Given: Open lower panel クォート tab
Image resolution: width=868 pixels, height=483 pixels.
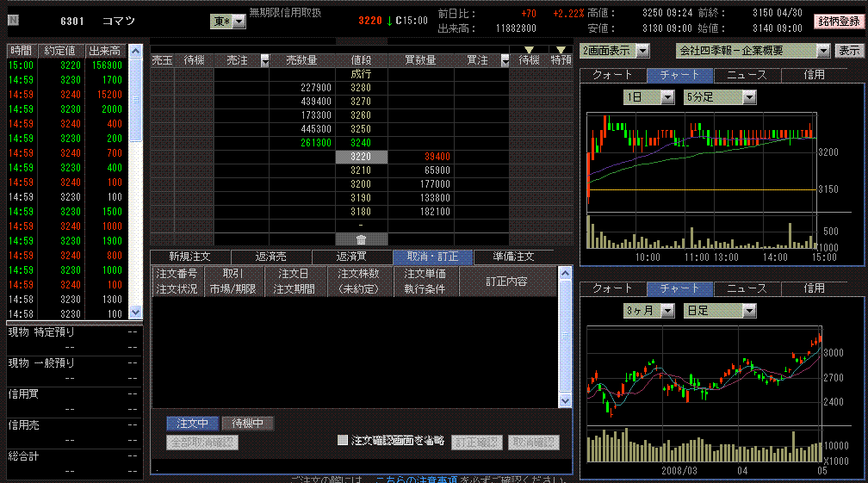Looking at the screenshot, I should click(613, 288).
